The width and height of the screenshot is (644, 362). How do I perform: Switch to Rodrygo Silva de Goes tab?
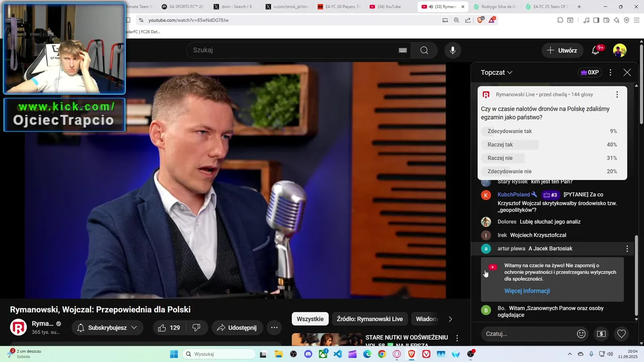tap(495, 7)
